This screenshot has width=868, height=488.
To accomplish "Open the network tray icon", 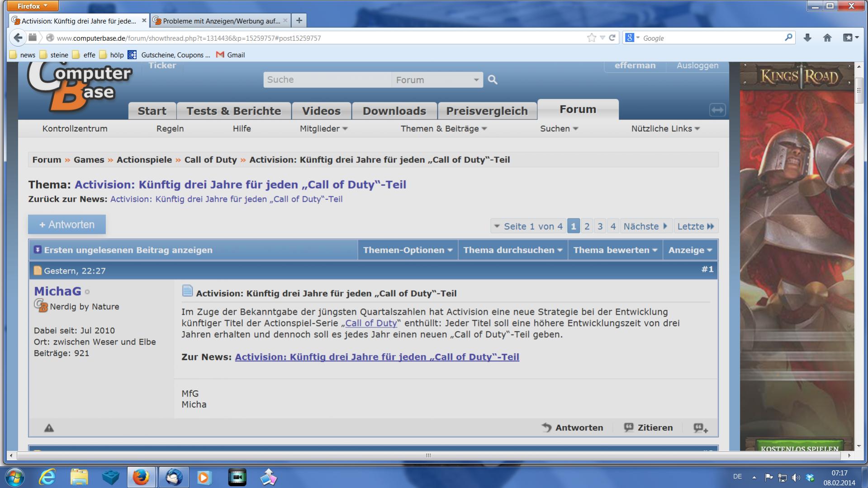I will 782,477.
